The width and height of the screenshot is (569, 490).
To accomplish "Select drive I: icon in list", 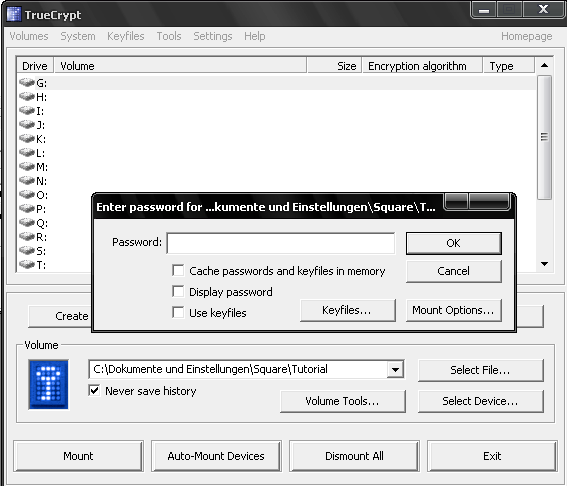I will click(27, 110).
